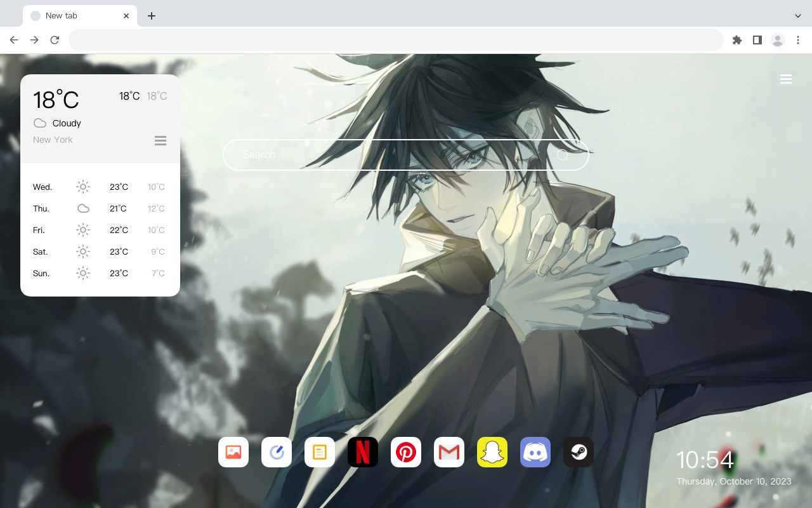Click the Wednesday sunny weather icon
812x508 pixels.
click(x=83, y=187)
